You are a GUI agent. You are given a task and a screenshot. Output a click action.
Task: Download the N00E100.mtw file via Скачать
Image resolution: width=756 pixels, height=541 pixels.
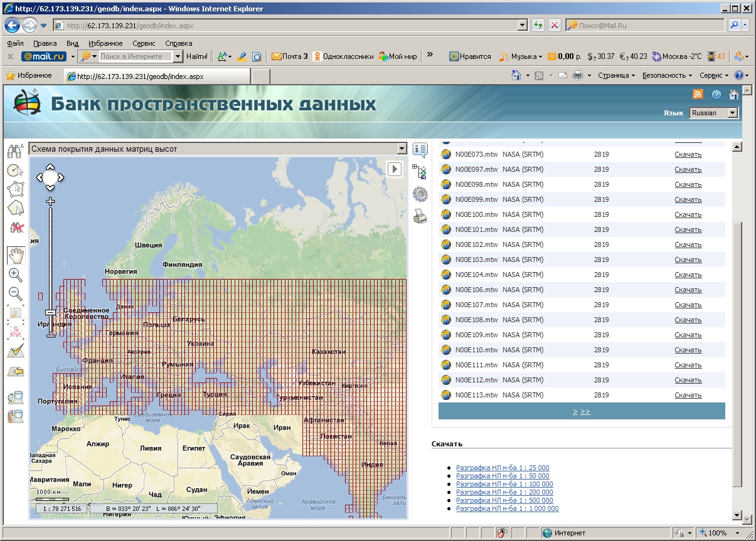click(x=688, y=214)
